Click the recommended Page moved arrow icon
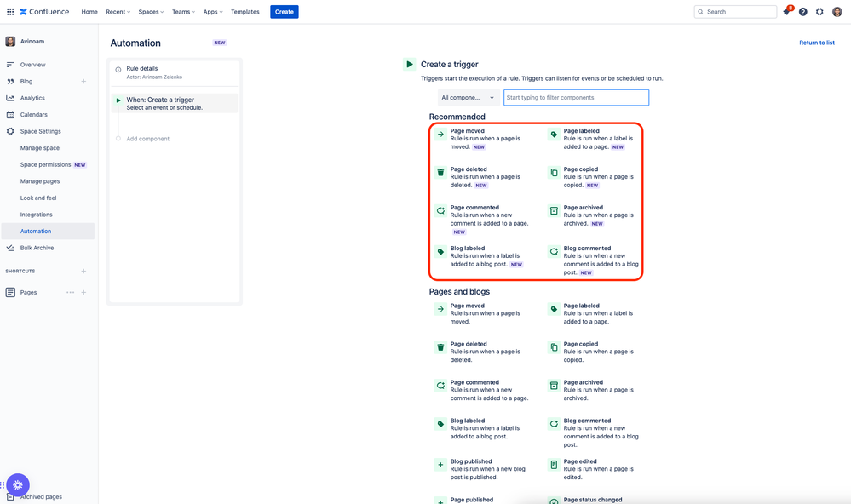The width and height of the screenshot is (851, 504). click(440, 134)
